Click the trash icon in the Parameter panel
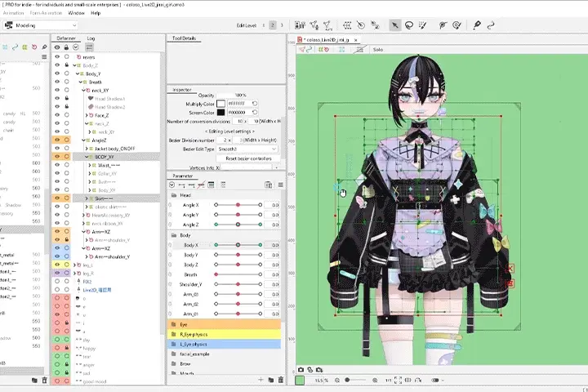The image size is (588, 392). (x=281, y=380)
